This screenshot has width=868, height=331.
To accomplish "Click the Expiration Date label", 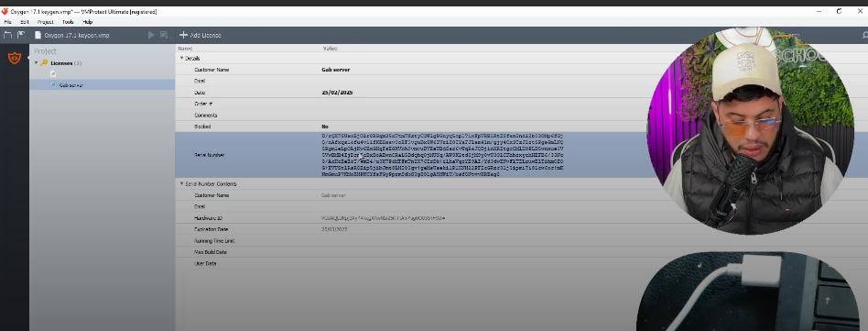I will click(211, 229).
